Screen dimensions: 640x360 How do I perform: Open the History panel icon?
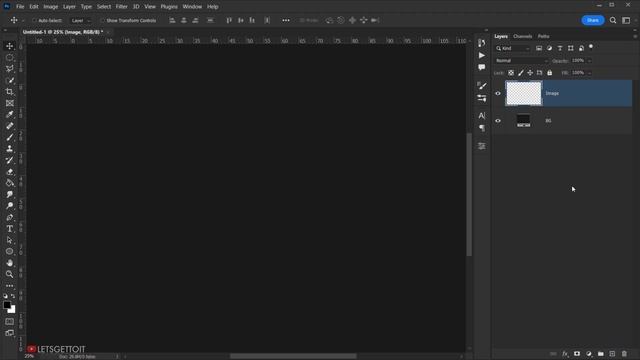point(482,43)
